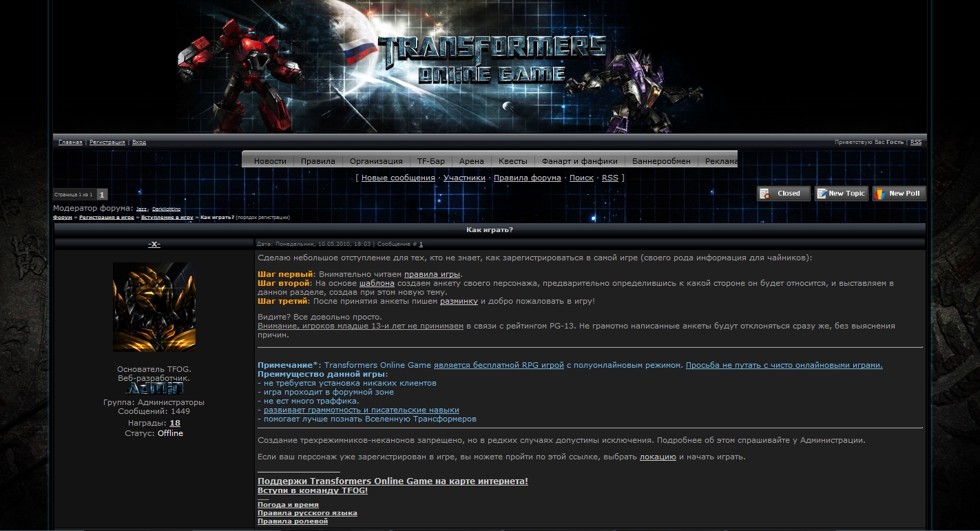Click the Поиск search link
The image size is (980, 531).
[581, 178]
